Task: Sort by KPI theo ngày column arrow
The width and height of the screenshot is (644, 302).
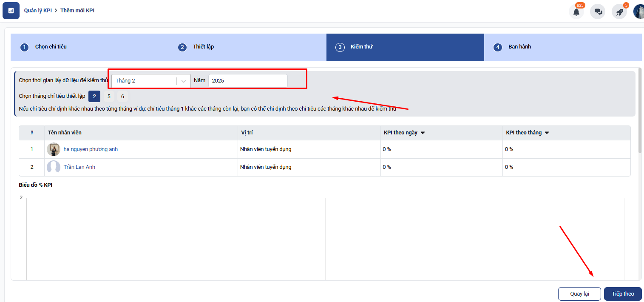Action: (423, 133)
